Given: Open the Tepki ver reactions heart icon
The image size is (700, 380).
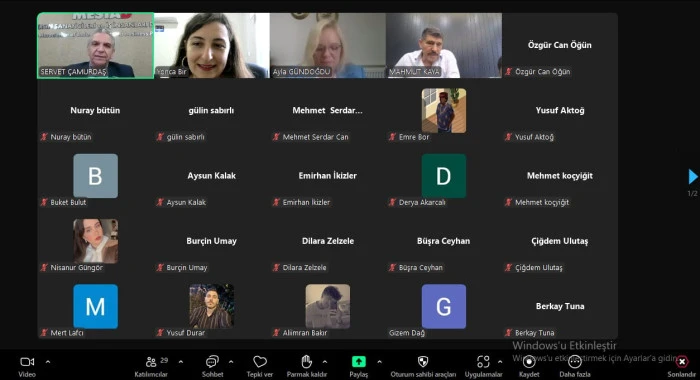Looking at the screenshot, I should click(260, 366).
